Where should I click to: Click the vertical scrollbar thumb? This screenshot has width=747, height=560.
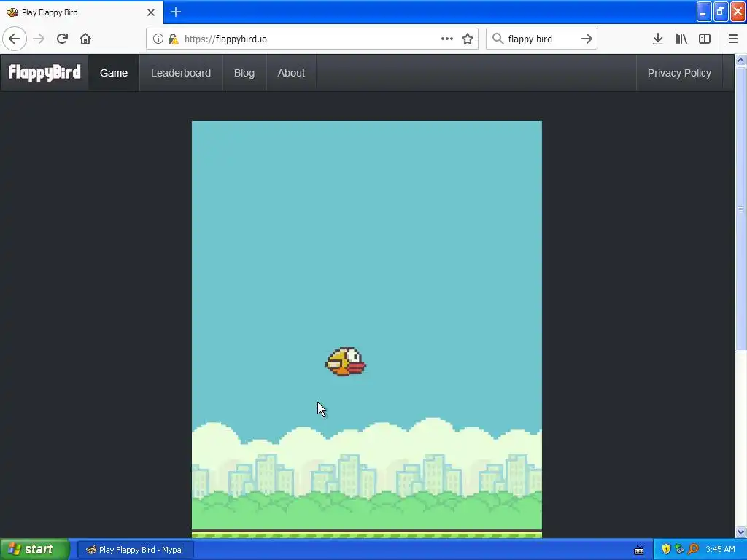tap(741, 209)
